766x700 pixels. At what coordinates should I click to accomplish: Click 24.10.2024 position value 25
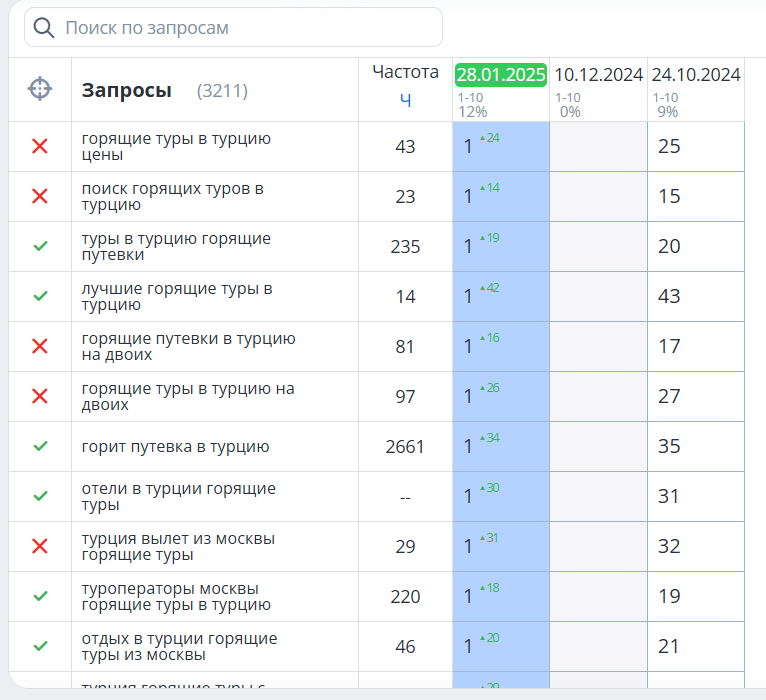pos(669,146)
